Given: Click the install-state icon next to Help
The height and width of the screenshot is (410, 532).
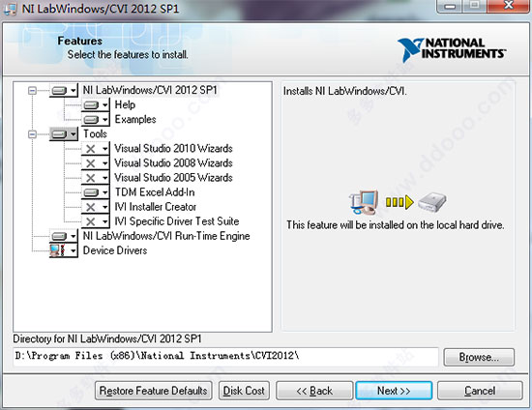Looking at the screenshot, I should click(x=91, y=105).
